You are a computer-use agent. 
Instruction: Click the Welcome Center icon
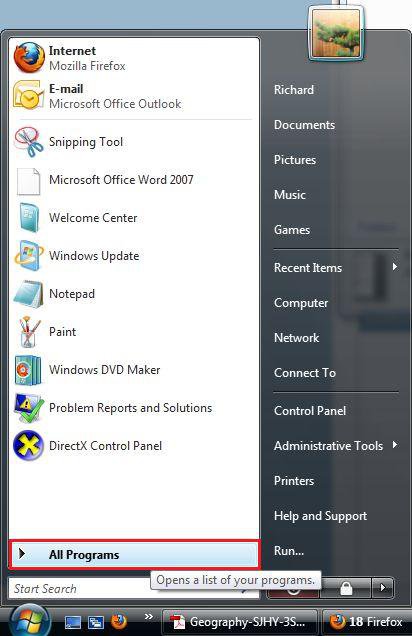28,218
